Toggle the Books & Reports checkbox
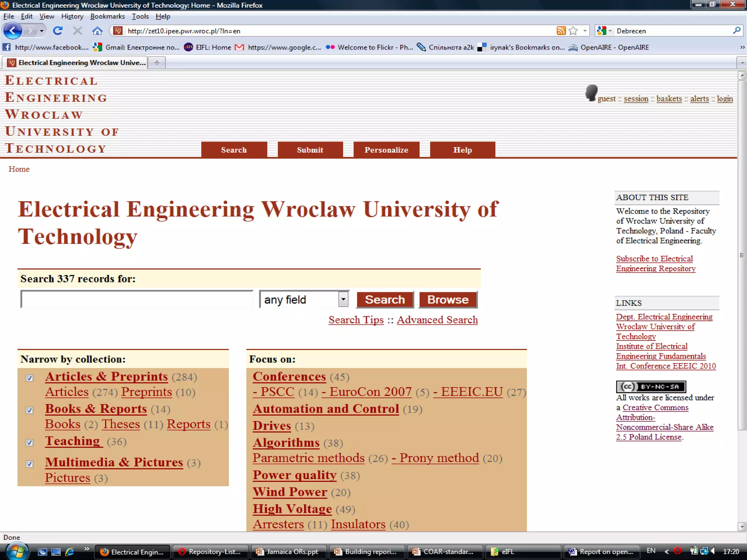 [30, 410]
